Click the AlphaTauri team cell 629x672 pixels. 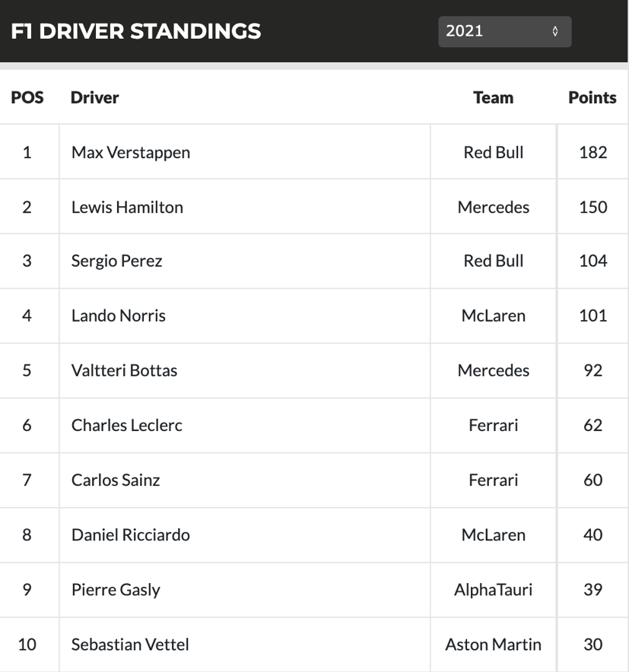(x=494, y=590)
